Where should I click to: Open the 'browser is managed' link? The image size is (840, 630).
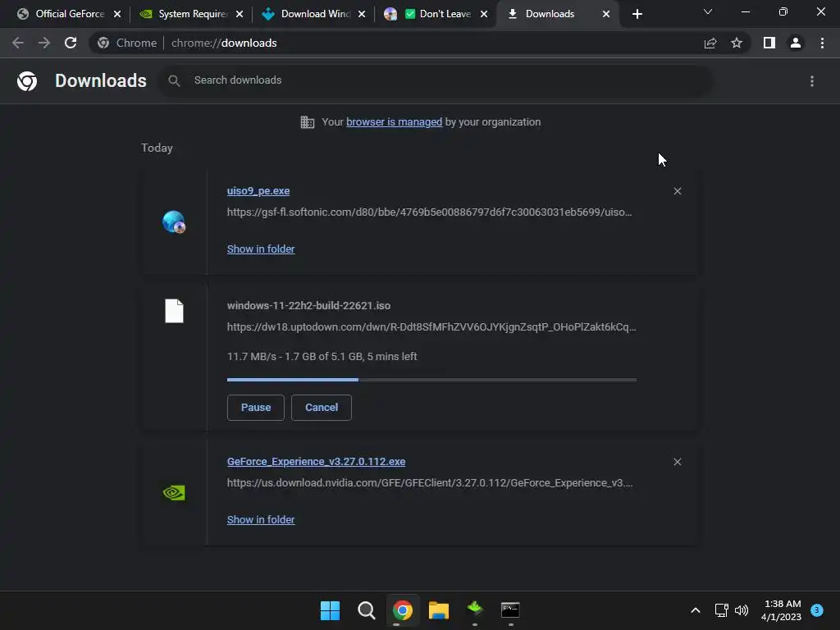pyautogui.click(x=394, y=122)
